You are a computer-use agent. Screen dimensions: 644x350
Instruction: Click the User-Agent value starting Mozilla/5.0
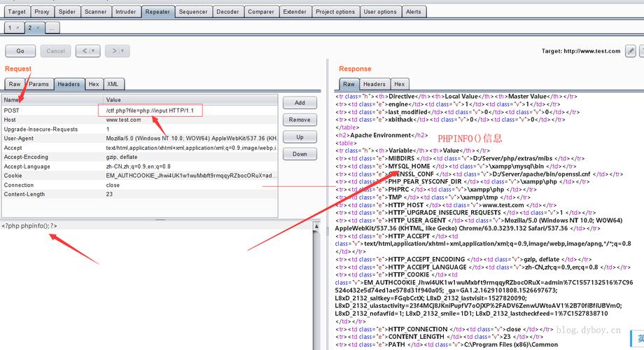tap(191, 139)
